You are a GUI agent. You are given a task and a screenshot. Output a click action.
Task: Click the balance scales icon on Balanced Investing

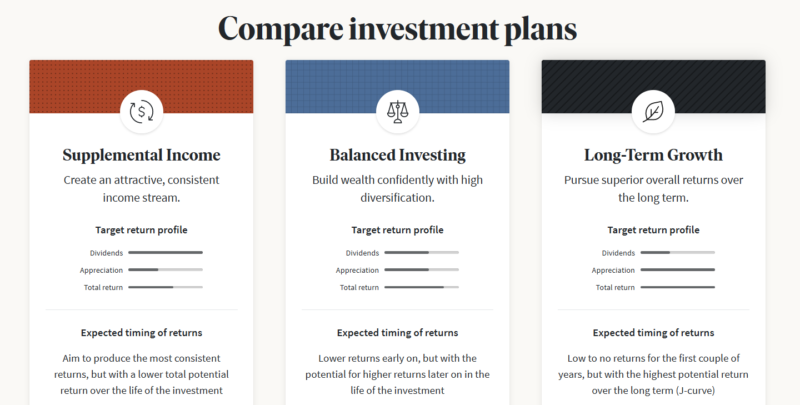point(397,112)
